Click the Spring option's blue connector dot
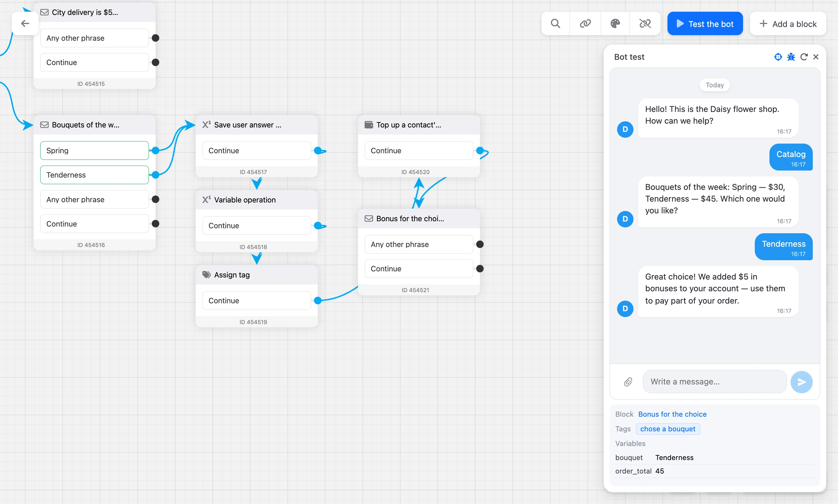The width and height of the screenshot is (838, 504). (156, 150)
